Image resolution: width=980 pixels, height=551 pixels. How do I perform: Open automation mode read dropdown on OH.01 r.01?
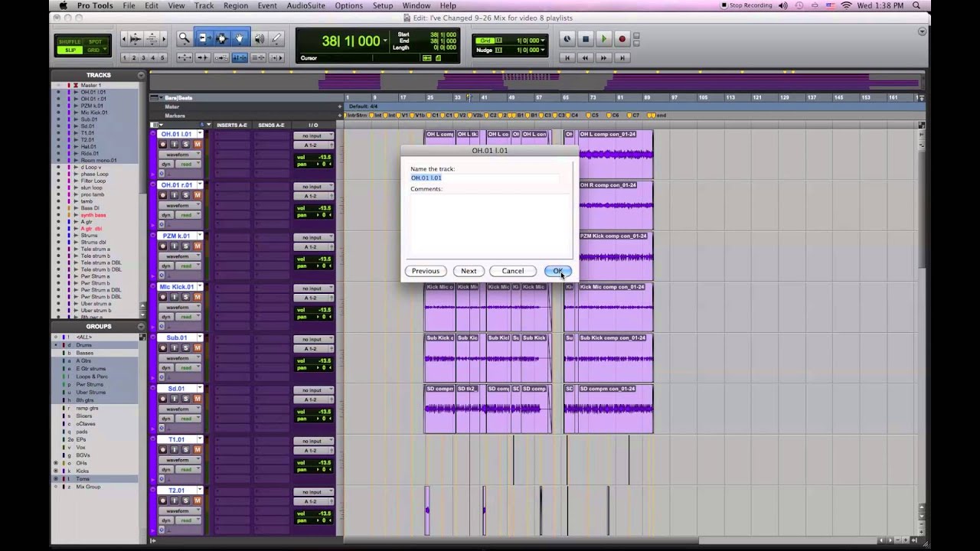click(x=188, y=215)
